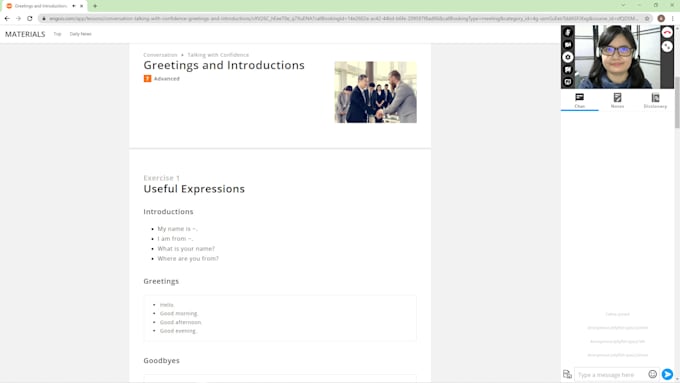
Task: Bookmark this page with star icon
Action: [x=647, y=19]
